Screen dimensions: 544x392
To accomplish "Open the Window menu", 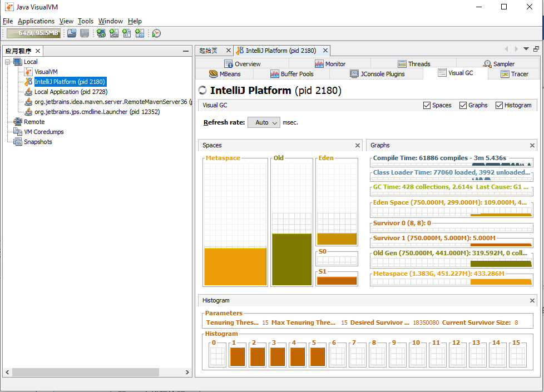I will 111,21.
